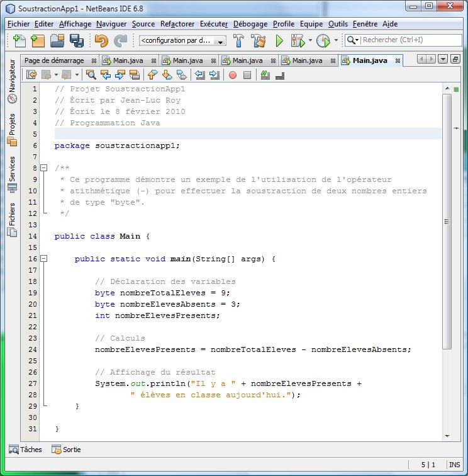The width and height of the screenshot is (468, 476).
Task: Click the Redo arrow icon
Action: [x=121, y=41]
